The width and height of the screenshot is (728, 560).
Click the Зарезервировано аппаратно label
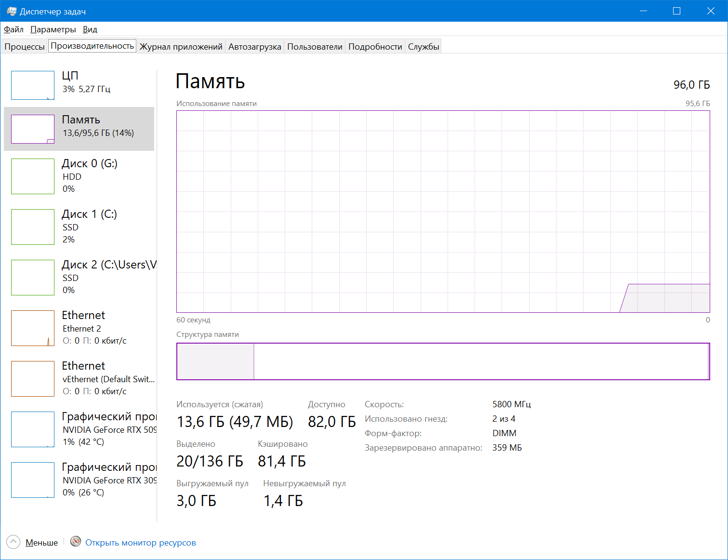coord(424,448)
